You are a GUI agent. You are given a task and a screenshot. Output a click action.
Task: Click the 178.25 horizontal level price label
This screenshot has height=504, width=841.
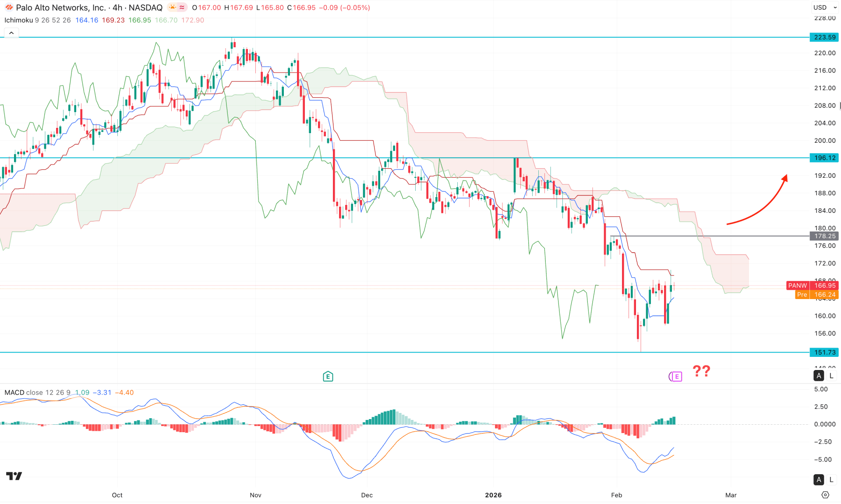pyautogui.click(x=823, y=236)
